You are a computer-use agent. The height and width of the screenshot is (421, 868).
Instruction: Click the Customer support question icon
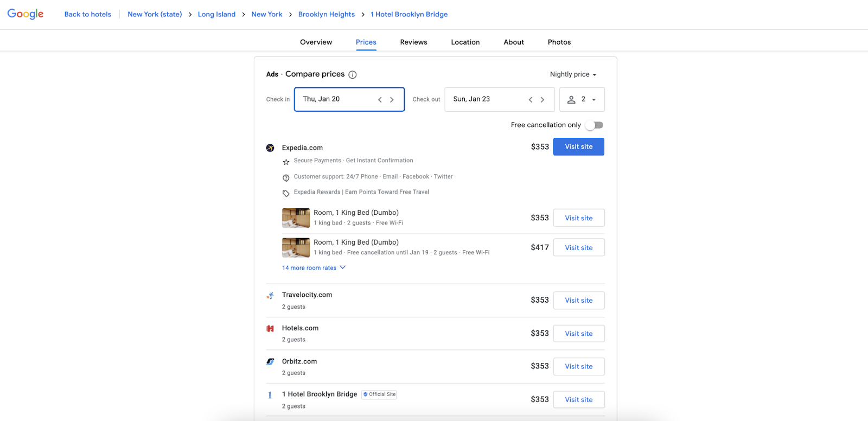click(286, 178)
